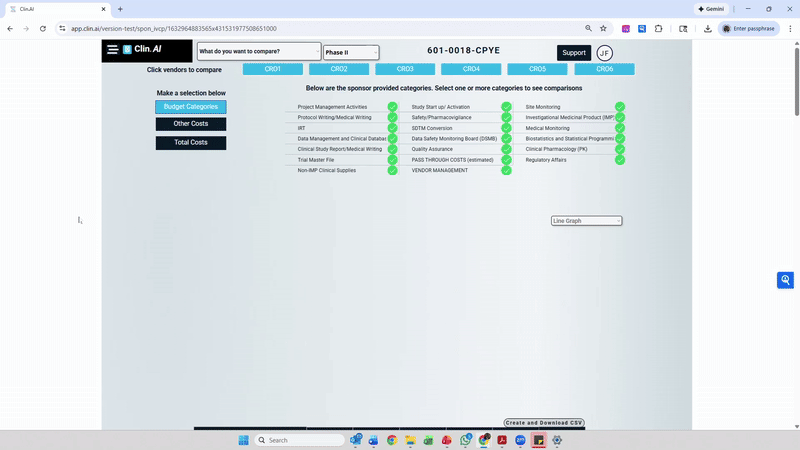Uncheck Project Management Activities category
800x450 pixels.
click(392, 107)
